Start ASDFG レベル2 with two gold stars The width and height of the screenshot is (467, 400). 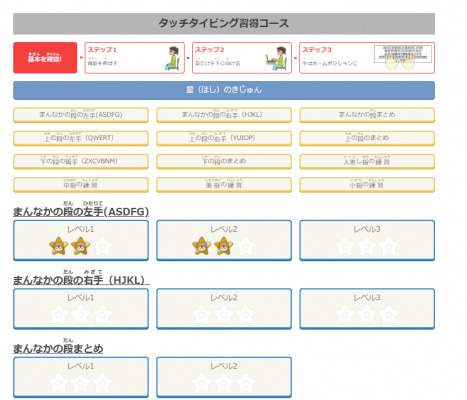(224, 240)
